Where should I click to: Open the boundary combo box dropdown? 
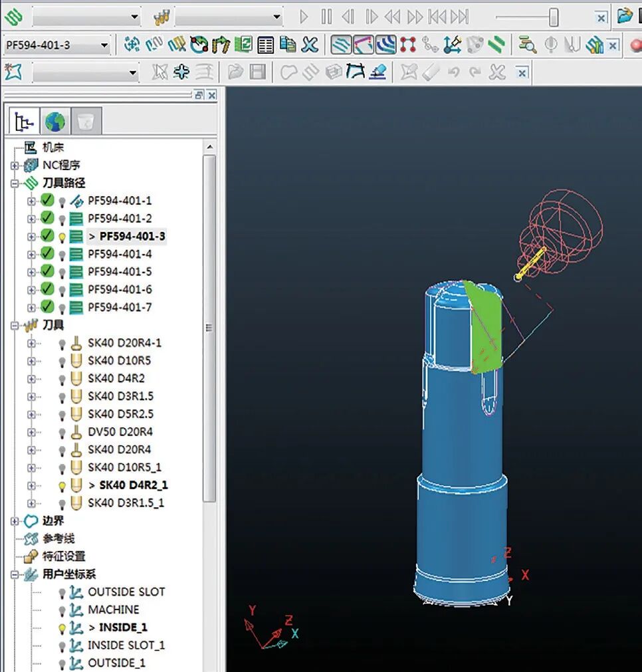click(x=133, y=72)
